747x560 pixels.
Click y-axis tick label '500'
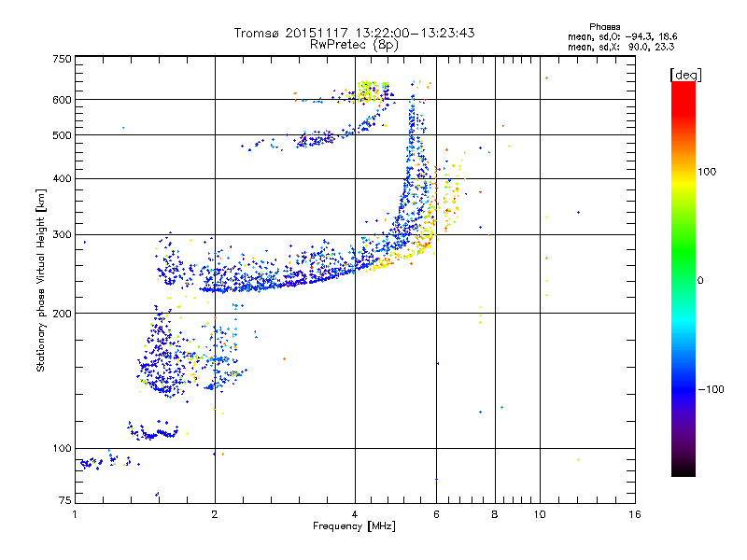(x=62, y=135)
